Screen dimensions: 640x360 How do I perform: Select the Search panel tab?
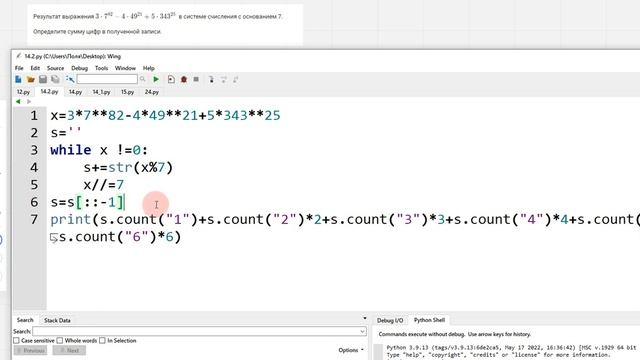(25, 320)
